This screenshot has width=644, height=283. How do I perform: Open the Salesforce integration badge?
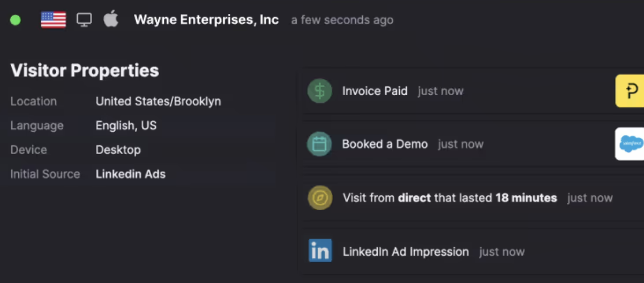630,144
